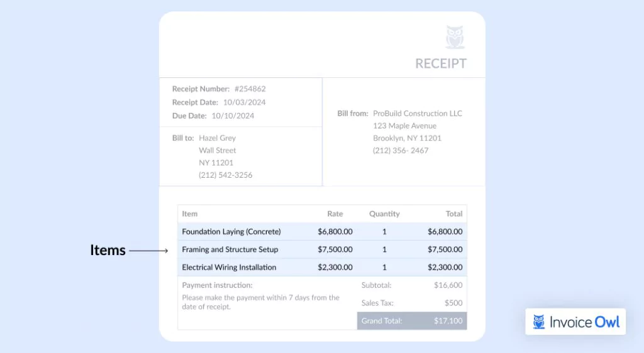Screen dimensions: 644x353
Task: Select the Framing and Structure Setup row
Action: (x=323, y=249)
